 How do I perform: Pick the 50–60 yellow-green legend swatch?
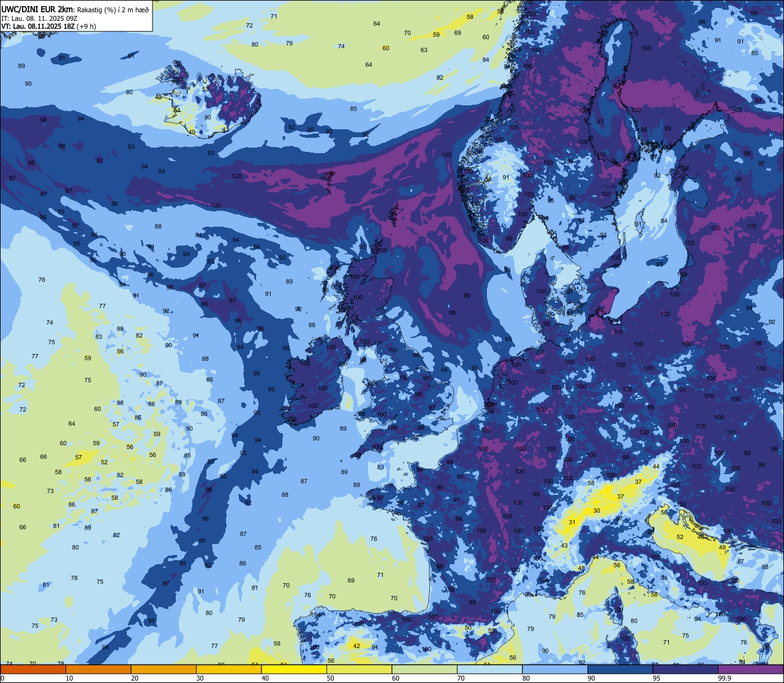[360, 669]
